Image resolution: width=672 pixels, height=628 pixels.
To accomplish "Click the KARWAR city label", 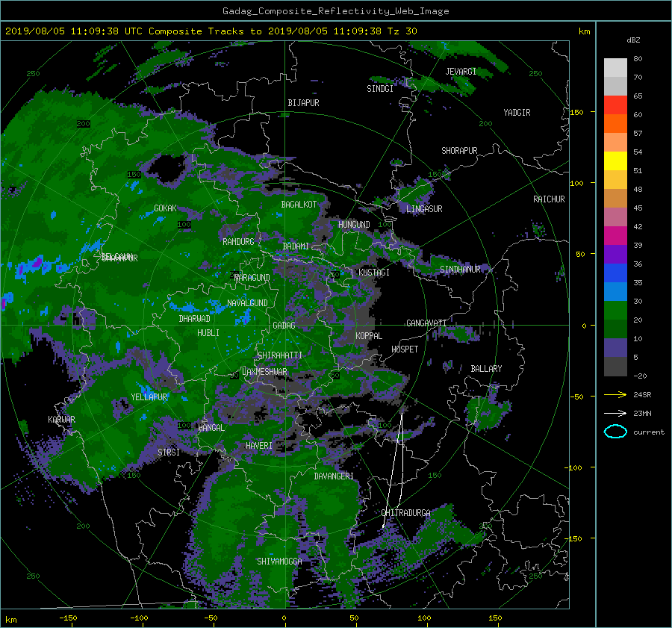I will (x=61, y=419).
